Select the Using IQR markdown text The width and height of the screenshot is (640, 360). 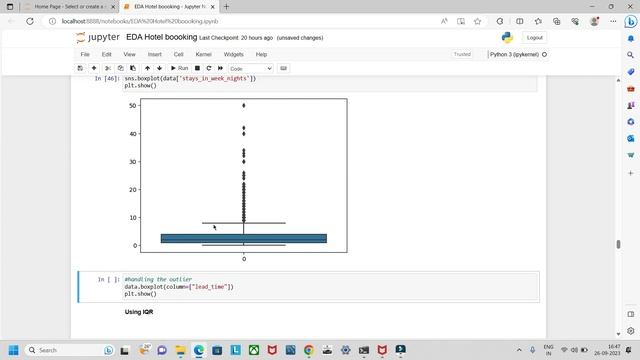click(139, 312)
